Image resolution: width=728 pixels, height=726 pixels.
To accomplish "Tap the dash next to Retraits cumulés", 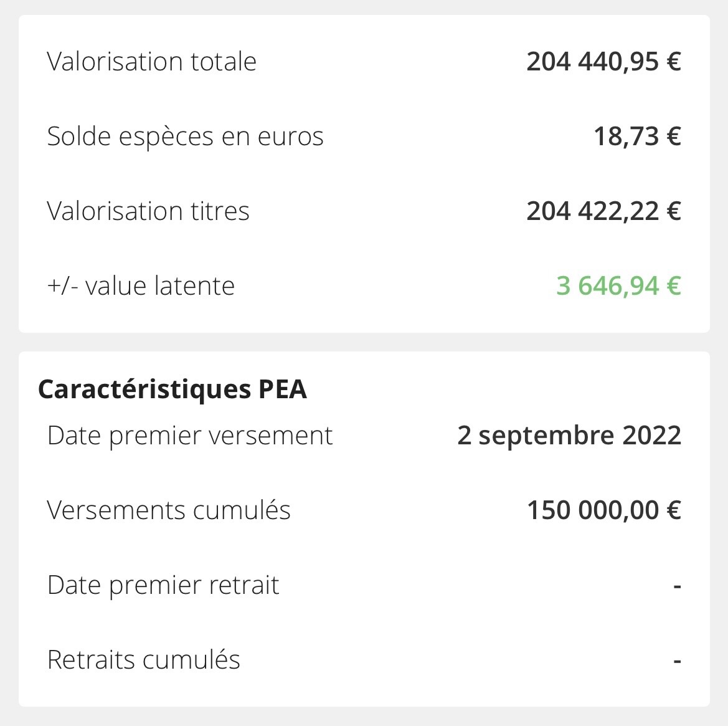I will click(677, 661).
